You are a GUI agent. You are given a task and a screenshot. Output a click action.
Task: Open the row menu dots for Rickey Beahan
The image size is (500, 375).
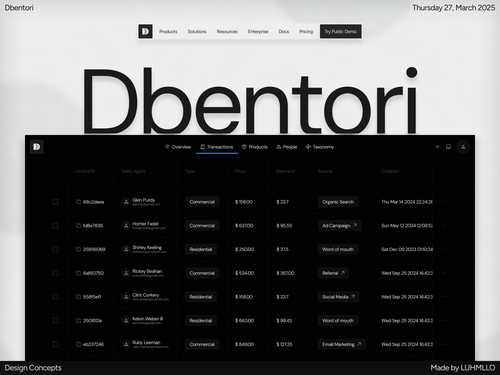pyautogui.click(x=444, y=273)
